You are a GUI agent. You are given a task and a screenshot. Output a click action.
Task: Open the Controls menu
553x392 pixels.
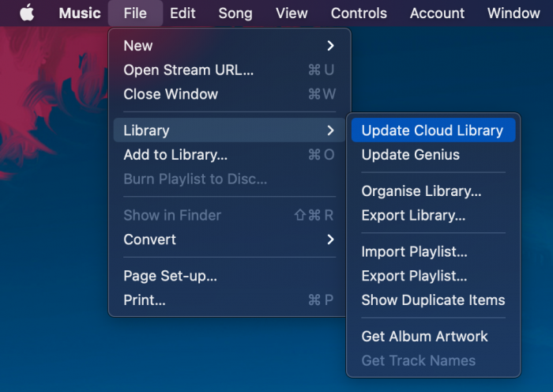click(359, 13)
